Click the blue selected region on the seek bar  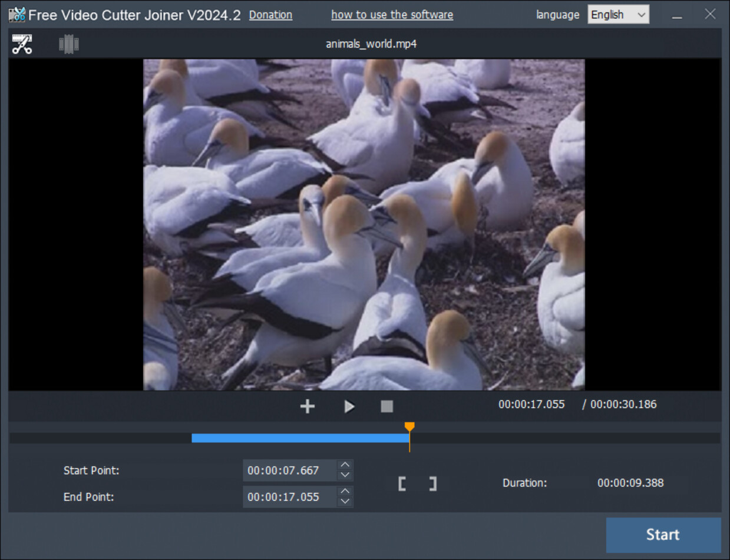pyautogui.click(x=300, y=438)
